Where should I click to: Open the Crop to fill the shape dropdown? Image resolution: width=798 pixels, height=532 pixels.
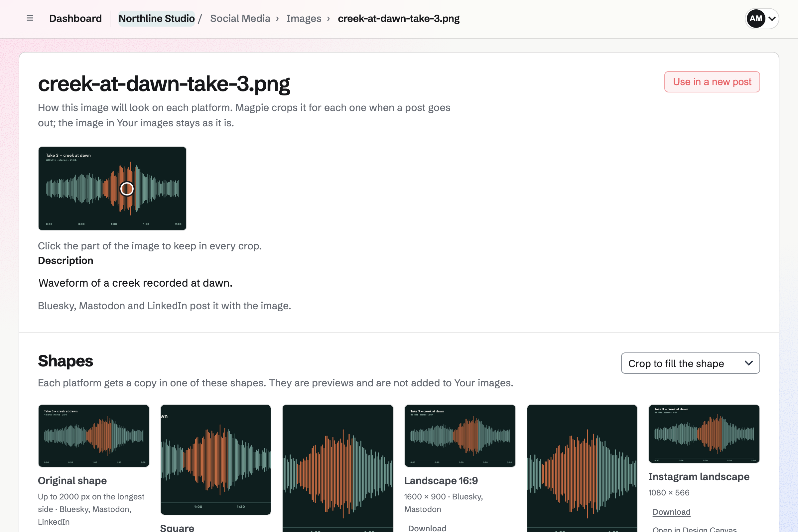tap(690, 363)
